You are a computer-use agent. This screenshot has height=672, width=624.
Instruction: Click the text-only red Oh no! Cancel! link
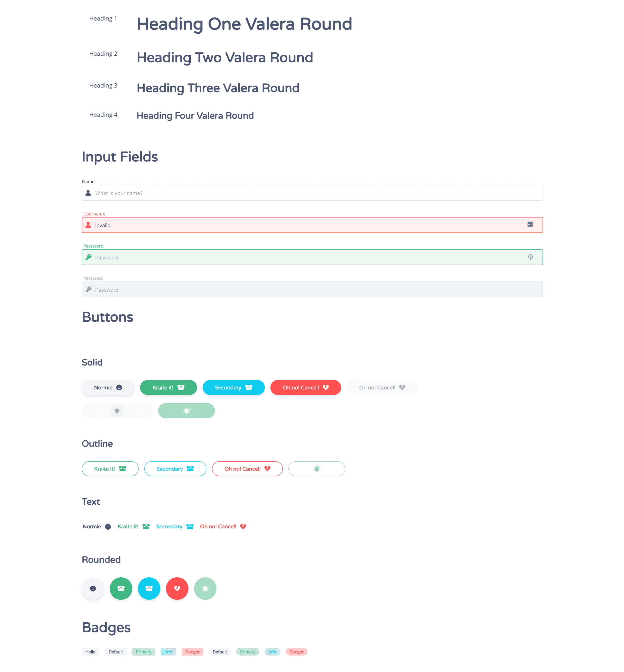(x=223, y=526)
